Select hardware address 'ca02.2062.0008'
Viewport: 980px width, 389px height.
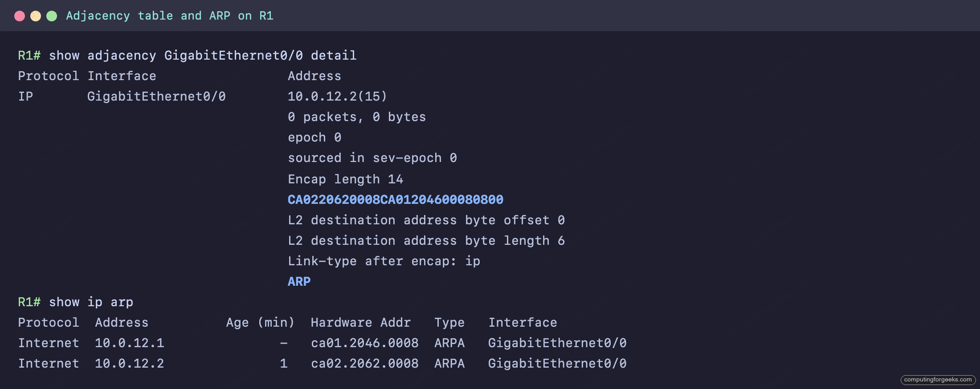[365, 364]
